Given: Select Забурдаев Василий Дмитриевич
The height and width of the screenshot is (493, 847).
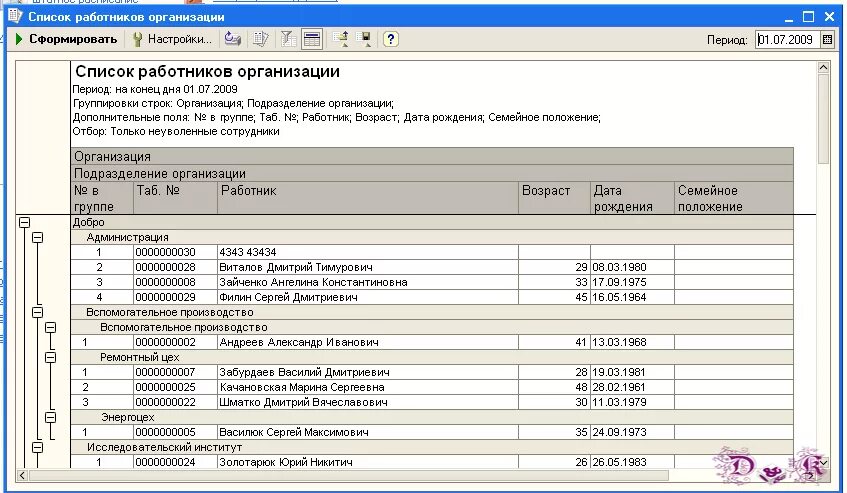Looking at the screenshot, I should [x=304, y=372].
